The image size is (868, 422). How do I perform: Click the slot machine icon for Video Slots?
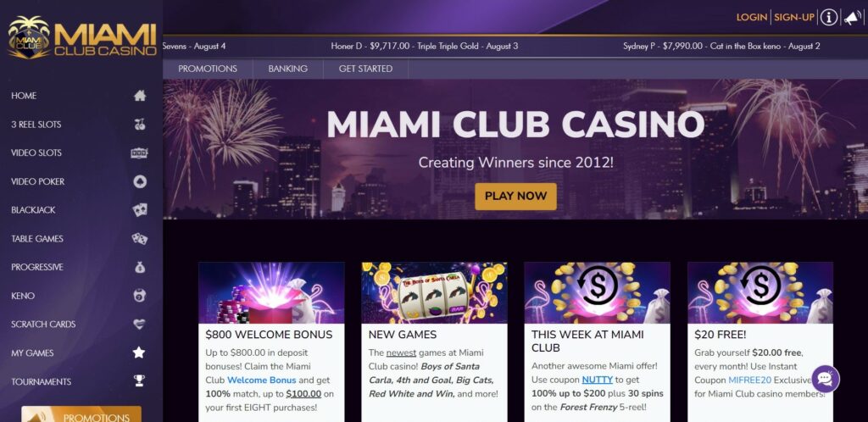pyautogui.click(x=140, y=153)
